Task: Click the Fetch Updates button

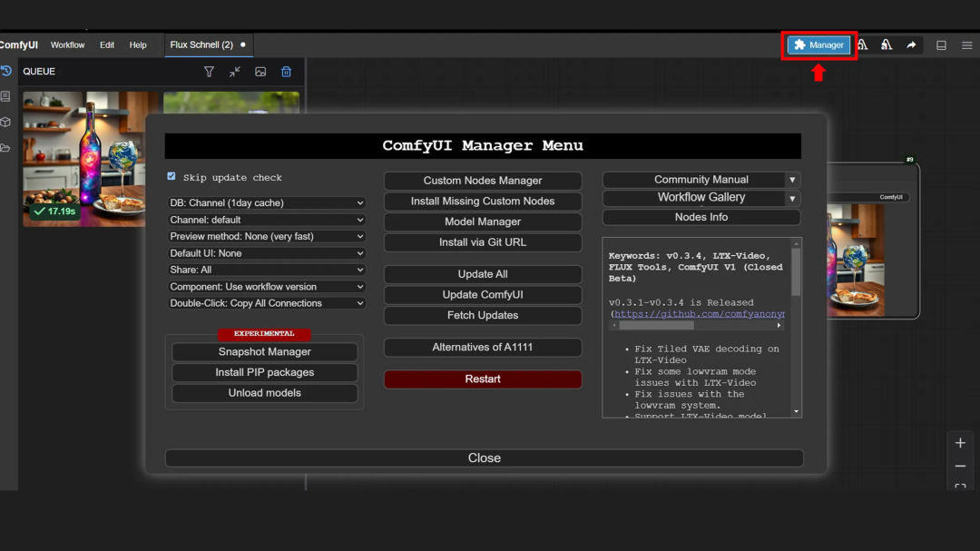Action: 483,315
